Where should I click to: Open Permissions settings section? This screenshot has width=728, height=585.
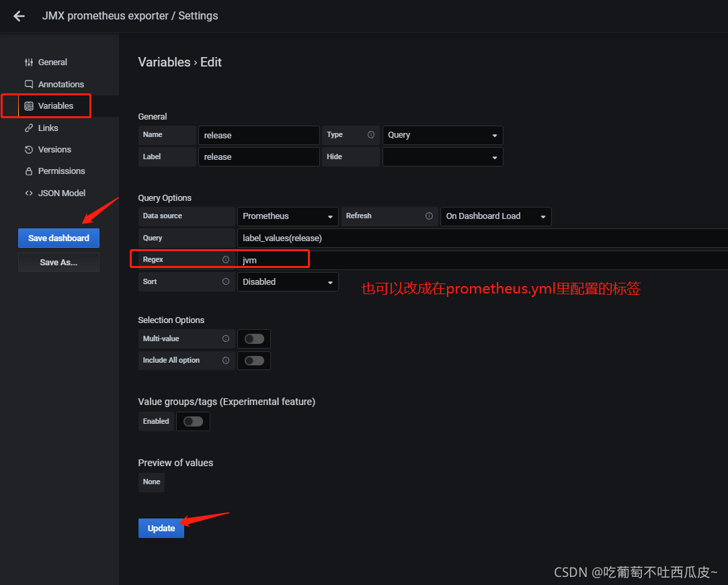coord(61,171)
